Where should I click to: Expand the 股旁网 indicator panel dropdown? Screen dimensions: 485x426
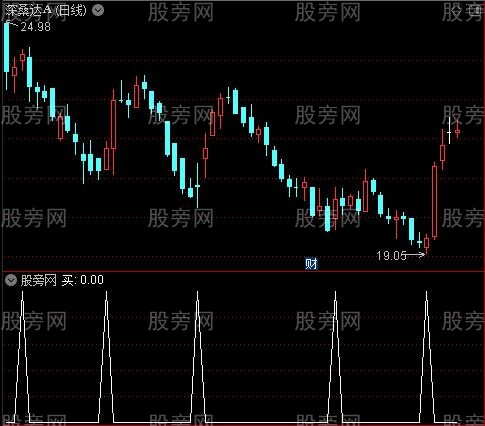11,280
